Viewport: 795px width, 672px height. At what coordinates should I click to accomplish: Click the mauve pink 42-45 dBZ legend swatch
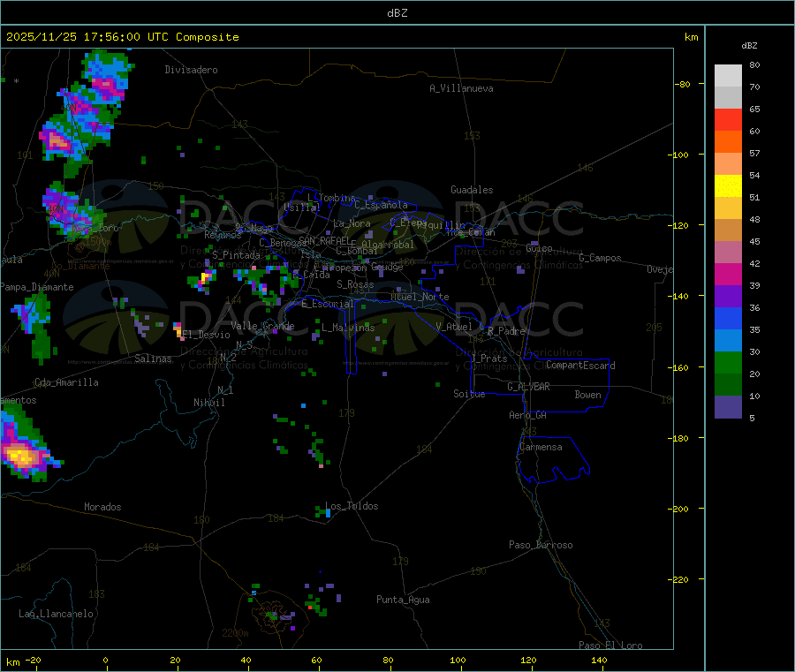(x=728, y=253)
